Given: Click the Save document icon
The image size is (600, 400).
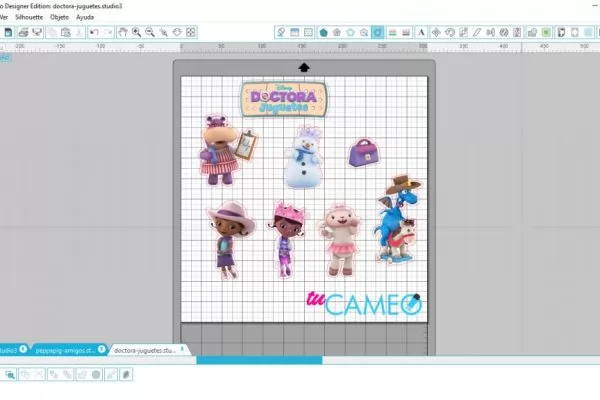Looking at the screenshot, I should pos(8,33).
